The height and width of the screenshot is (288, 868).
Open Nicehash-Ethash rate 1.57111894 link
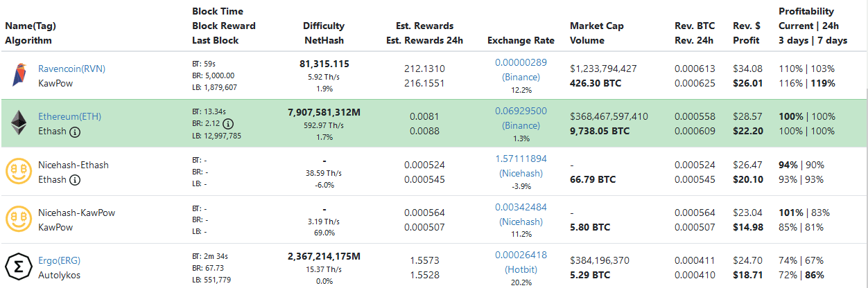click(521, 159)
